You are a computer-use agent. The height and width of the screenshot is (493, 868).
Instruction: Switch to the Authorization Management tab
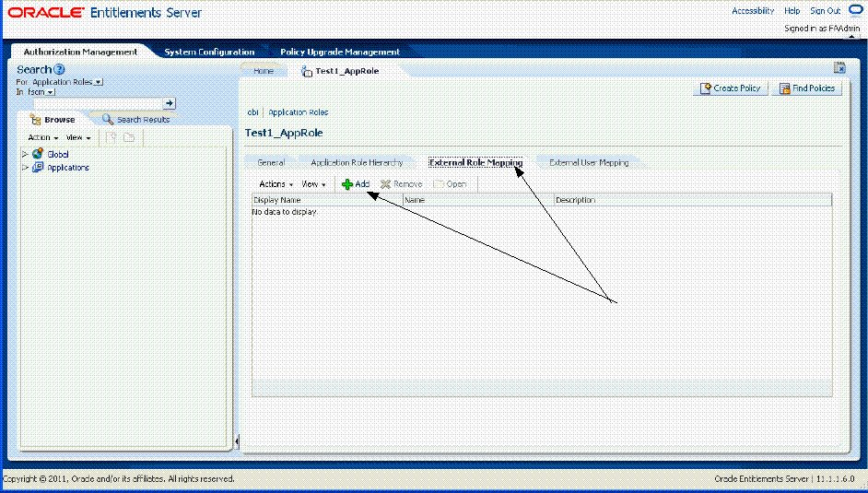pos(80,52)
